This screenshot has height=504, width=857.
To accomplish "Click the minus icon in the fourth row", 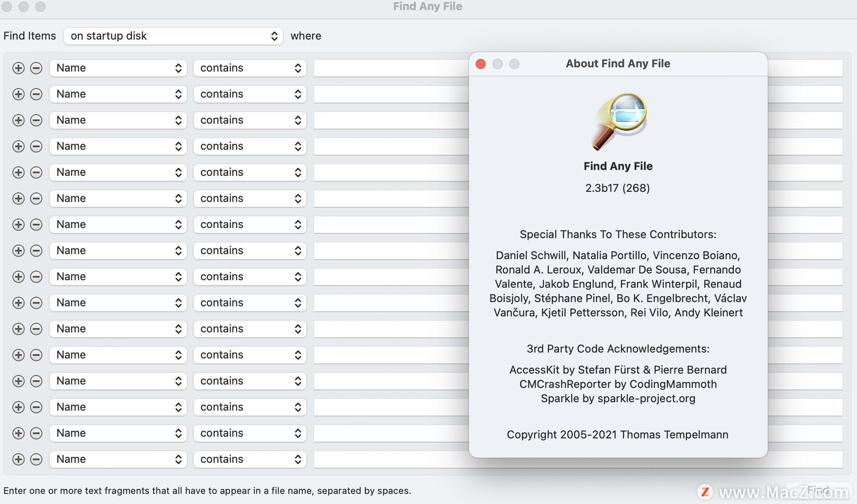I will pyautogui.click(x=36, y=146).
